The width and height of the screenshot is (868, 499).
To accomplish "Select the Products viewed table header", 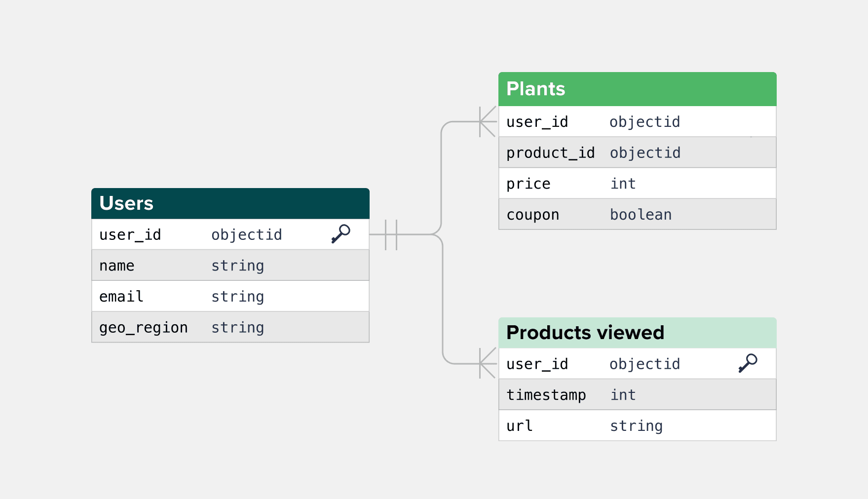I will click(x=637, y=333).
